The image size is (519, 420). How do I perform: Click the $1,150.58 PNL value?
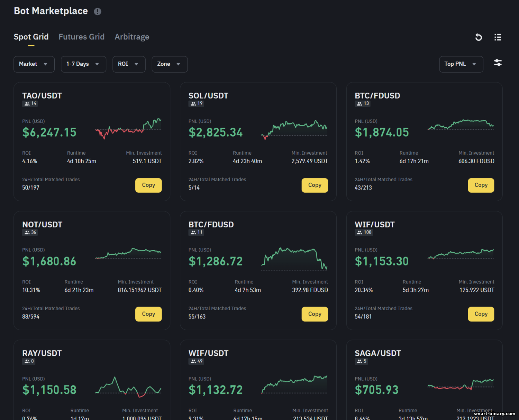click(x=49, y=390)
